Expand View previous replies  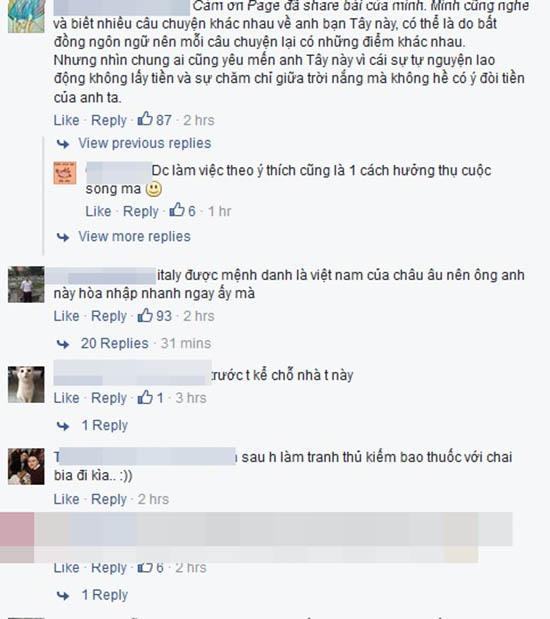click(x=145, y=143)
